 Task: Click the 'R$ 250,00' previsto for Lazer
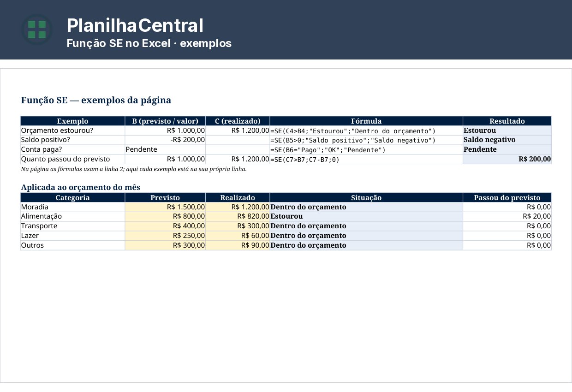[x=165, y=236]
